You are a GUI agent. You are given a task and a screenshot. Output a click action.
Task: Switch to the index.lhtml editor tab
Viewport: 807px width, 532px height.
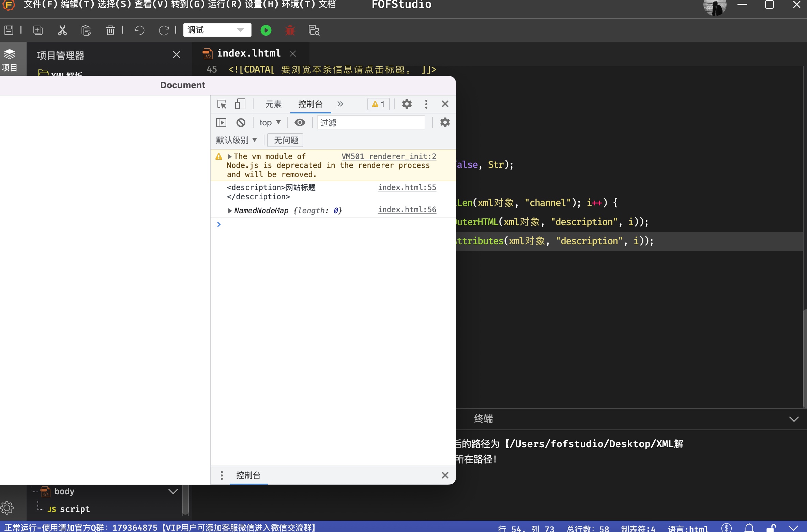click(x=249, y=53)
